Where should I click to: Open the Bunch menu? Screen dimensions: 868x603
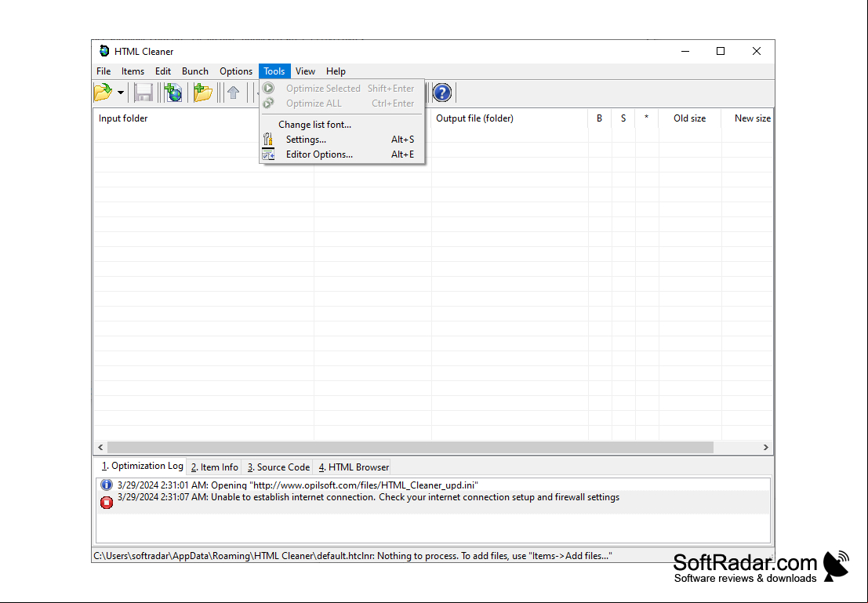195,71
